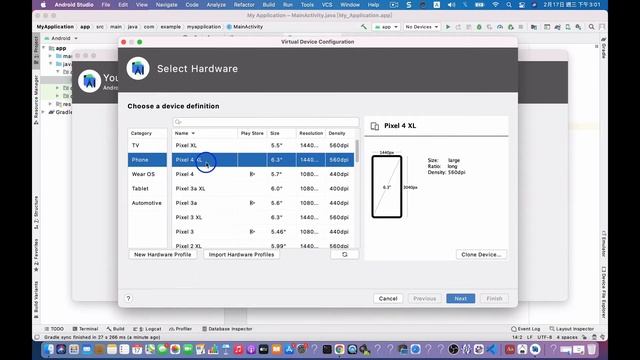Open the Build Variants side tab
The height and width of the screenshot is (360, 640).
tap(36, 300)
